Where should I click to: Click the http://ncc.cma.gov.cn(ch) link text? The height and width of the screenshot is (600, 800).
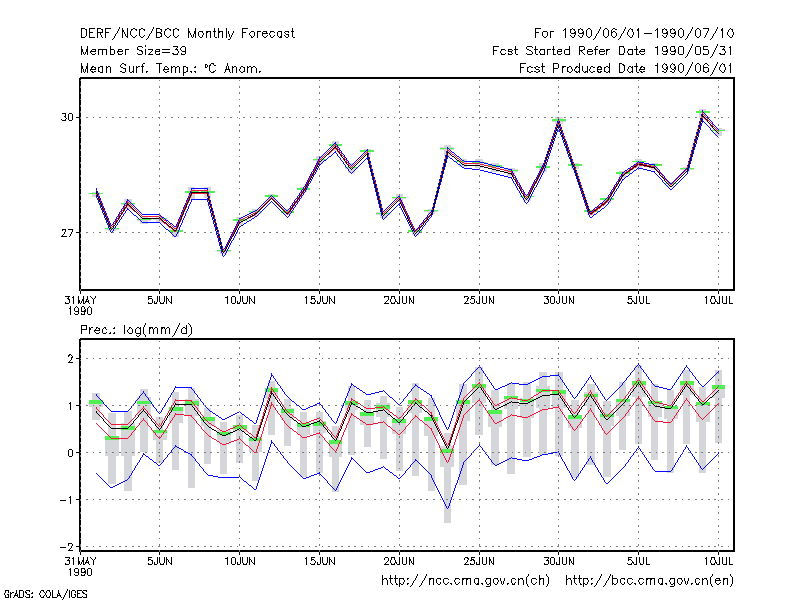click(465, 581)
